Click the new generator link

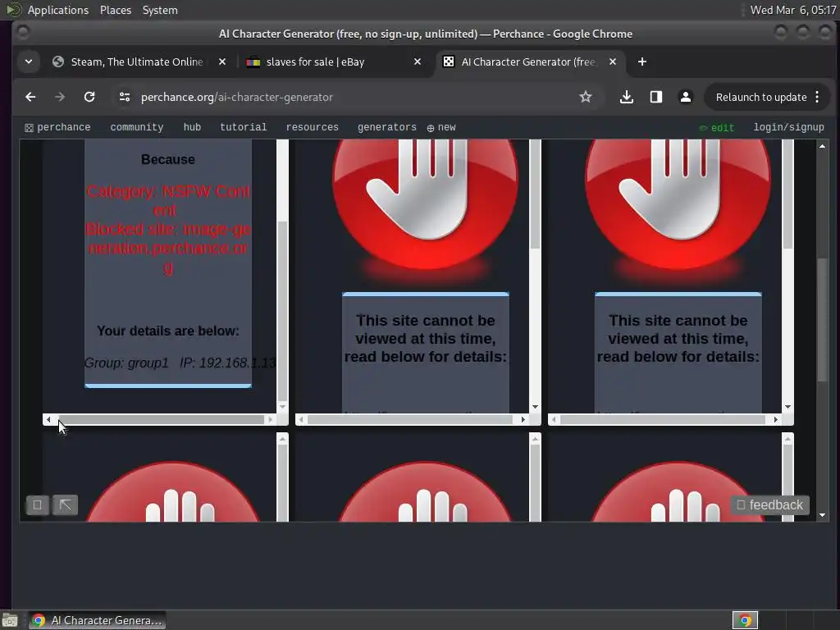[x=441, y=127]
